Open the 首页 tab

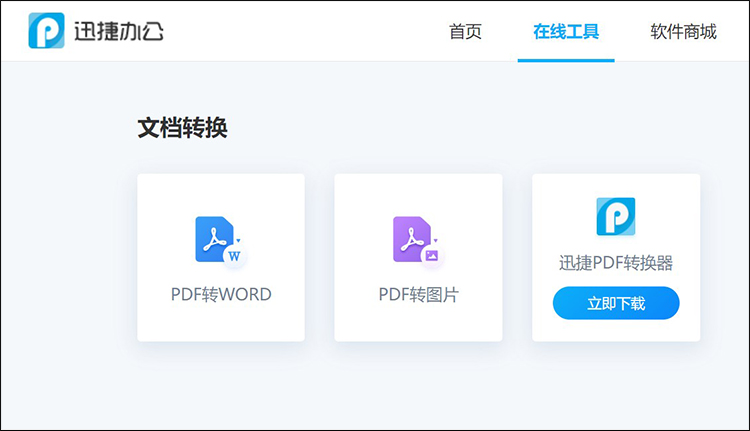[465, 32]
